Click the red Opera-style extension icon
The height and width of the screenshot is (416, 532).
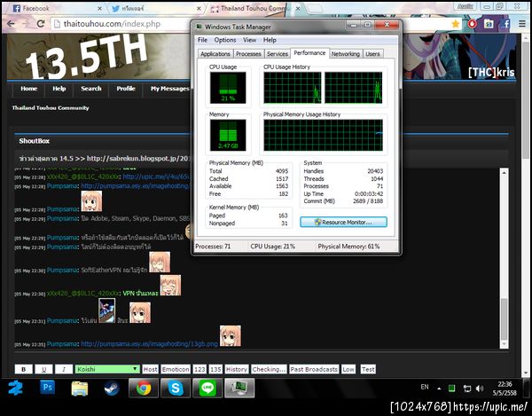tap(472, 24)
